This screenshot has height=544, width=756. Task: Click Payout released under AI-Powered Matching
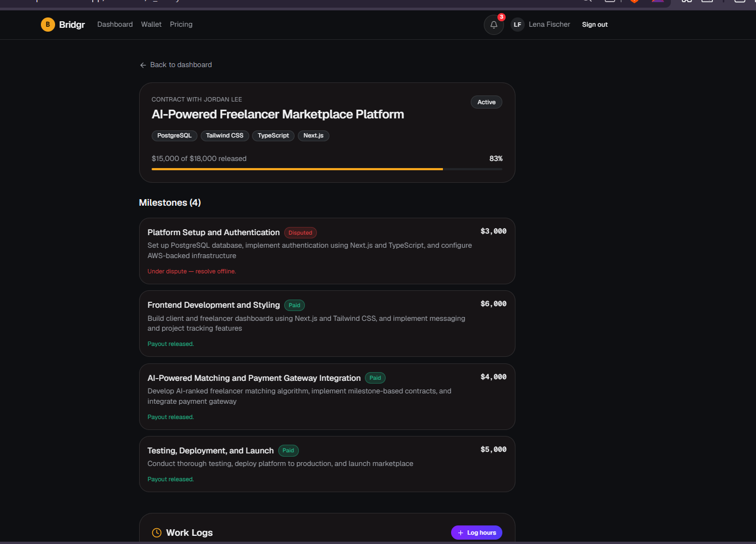171,417
